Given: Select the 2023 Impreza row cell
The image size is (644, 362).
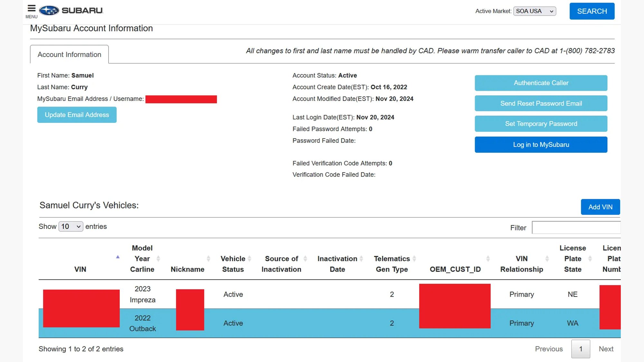Looking at the screenshot, I should click(x=143, y=294).
